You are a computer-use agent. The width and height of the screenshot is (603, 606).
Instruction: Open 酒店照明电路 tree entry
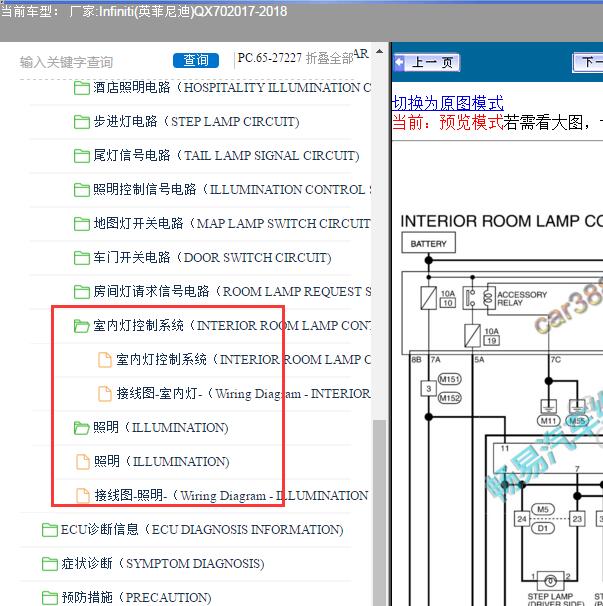(232, 88)
